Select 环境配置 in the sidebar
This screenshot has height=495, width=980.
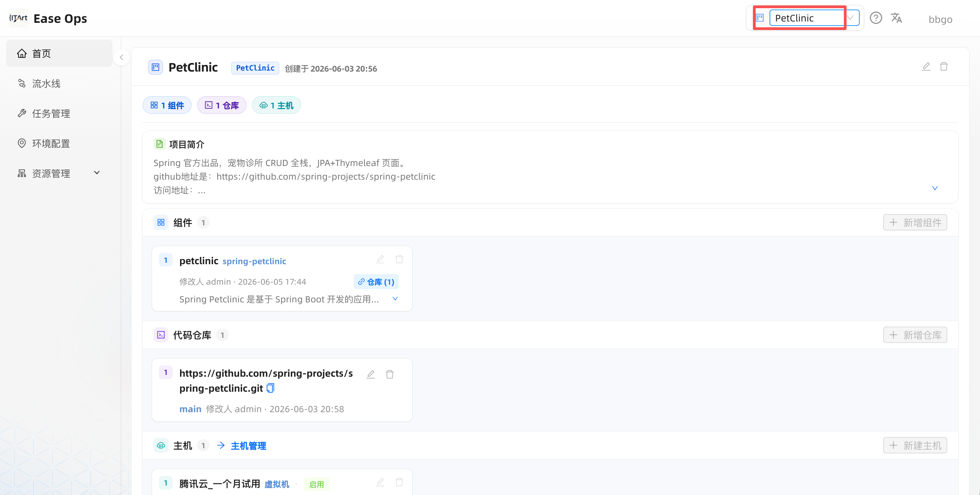coord(59,144)
